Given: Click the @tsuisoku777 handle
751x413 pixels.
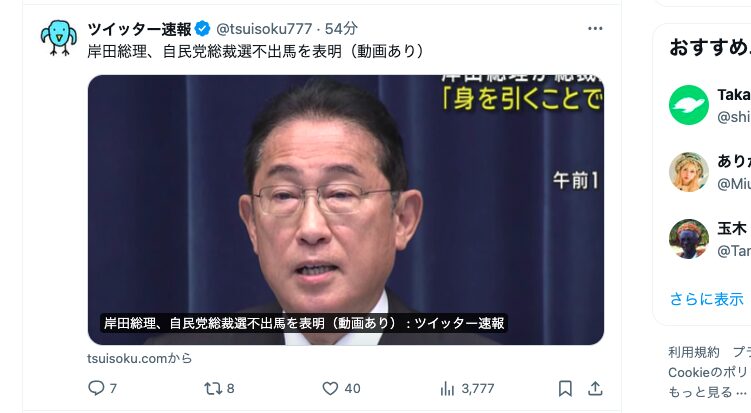Looking at the screenshot, I should [x=264, y=29].
